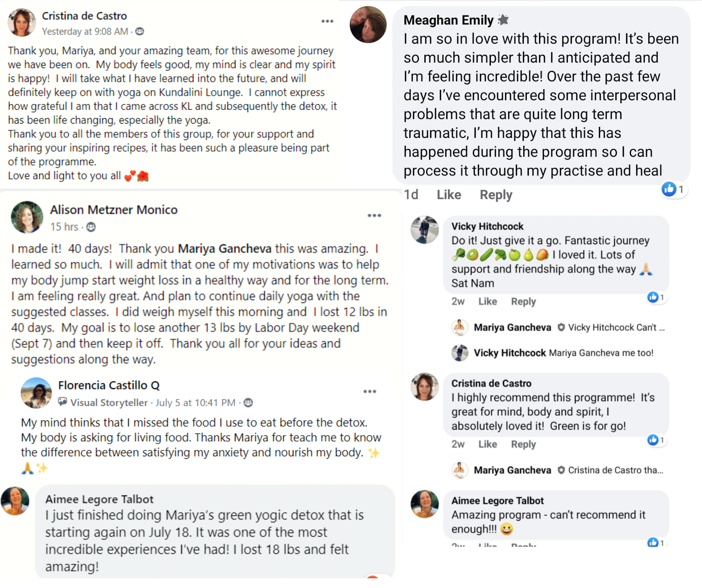702x588 pixels.
Task: Reply to Vicky Hitchcock's comment
Action: pyautogui.click(x=523, y=302)
